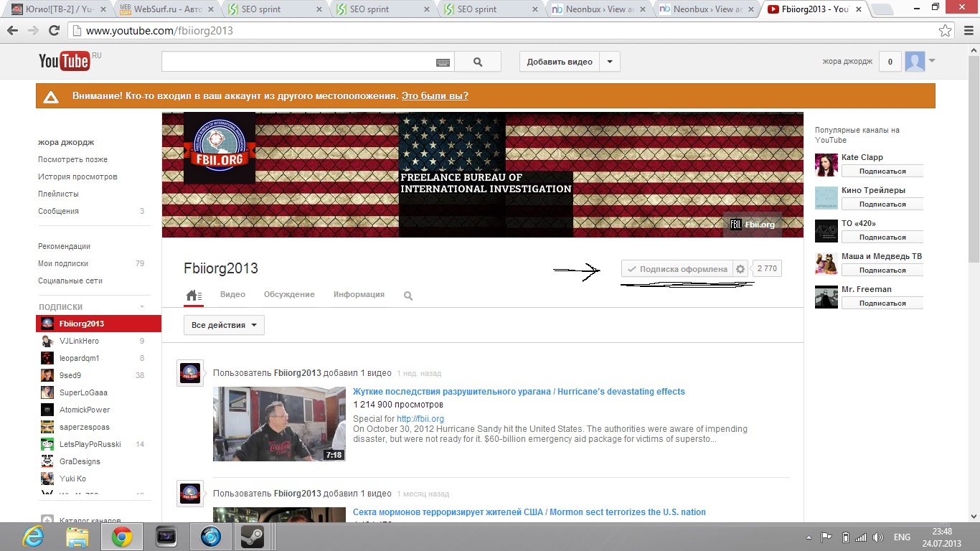Open Маша и Медведь TB channel avatar
This screenshot has width=980, height=551.
[x=826, y=263]
